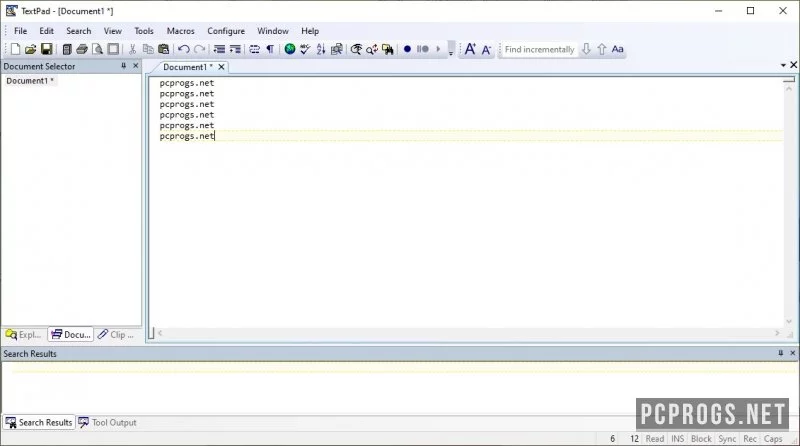Close the Document Selector panel
Image resolution: width=800 pixels, height=446 pixels.
[136, 66]
